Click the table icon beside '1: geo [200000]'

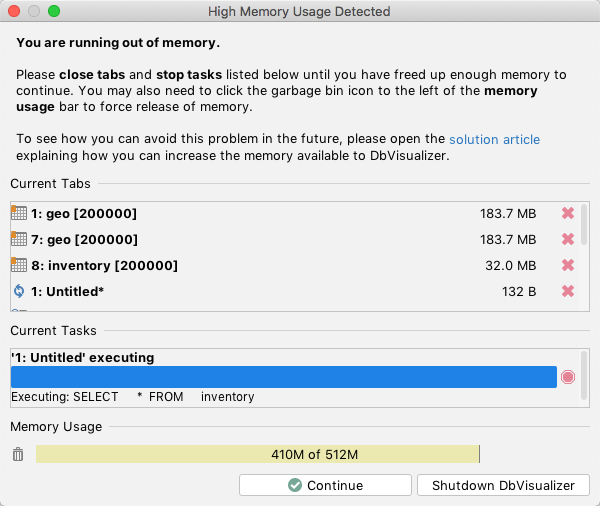click(x=18, y=213)
